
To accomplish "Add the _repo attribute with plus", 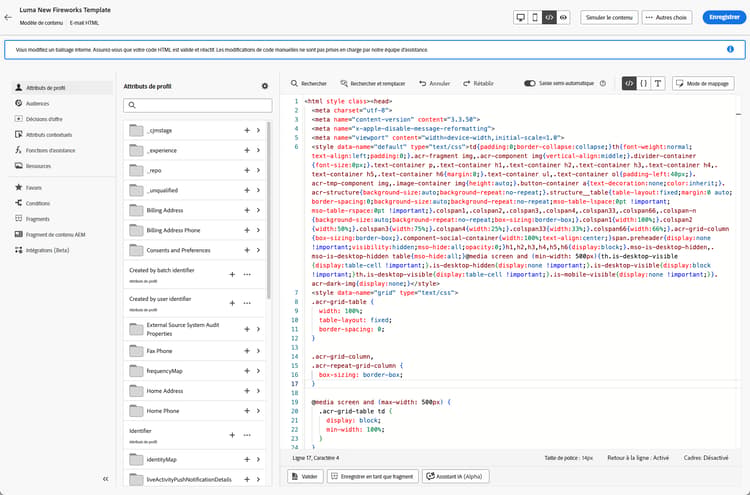I will point(247,170).
